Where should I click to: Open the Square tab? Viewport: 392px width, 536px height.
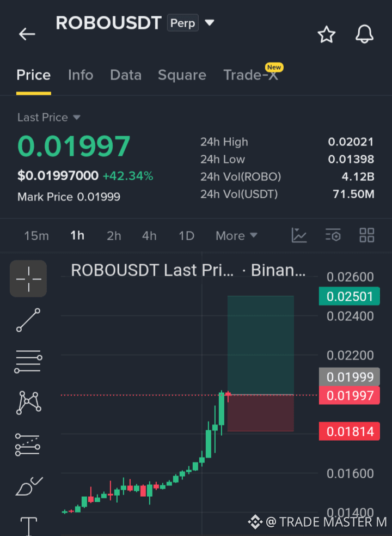click(182, 75)
